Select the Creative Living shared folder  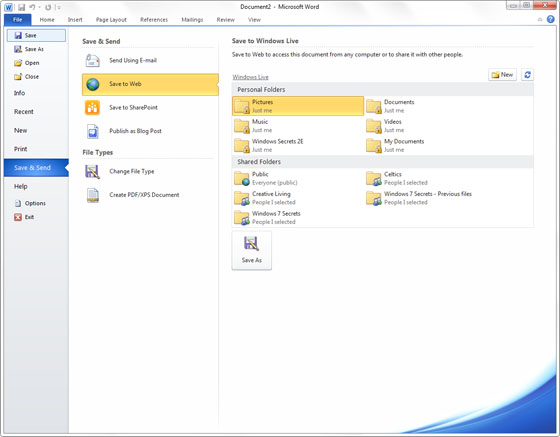coord(298,198)
